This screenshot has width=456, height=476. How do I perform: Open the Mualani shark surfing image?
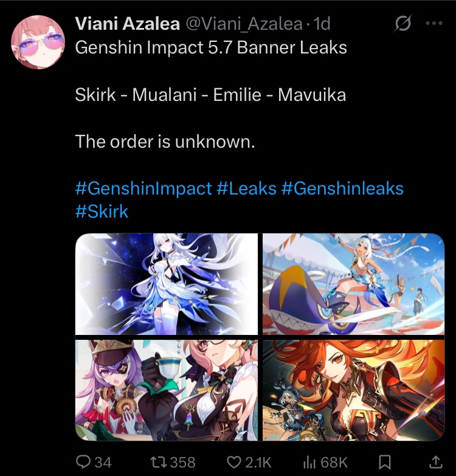[353, 284]
